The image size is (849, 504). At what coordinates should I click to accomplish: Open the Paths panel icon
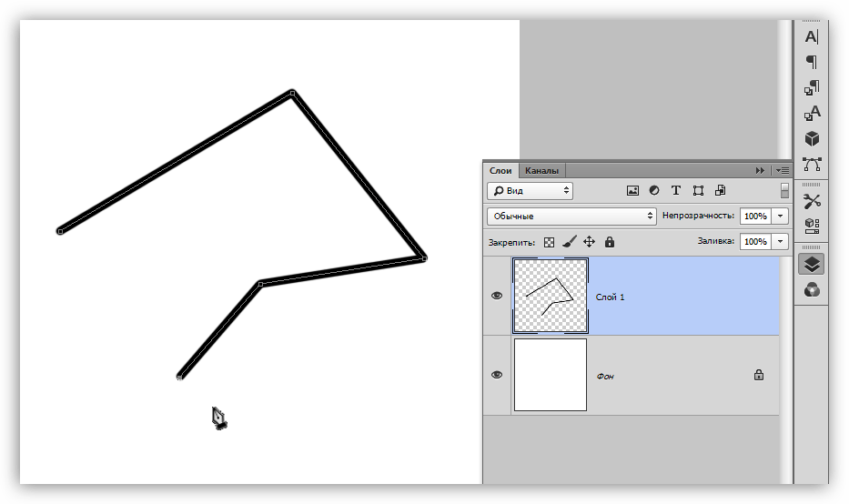(x=812, y=165)
